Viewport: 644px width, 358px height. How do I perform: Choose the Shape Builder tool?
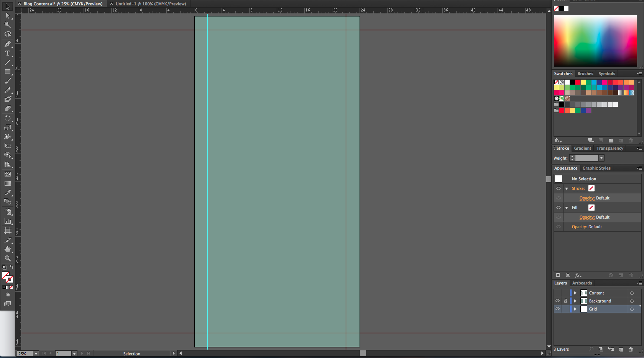coord(7,155)
